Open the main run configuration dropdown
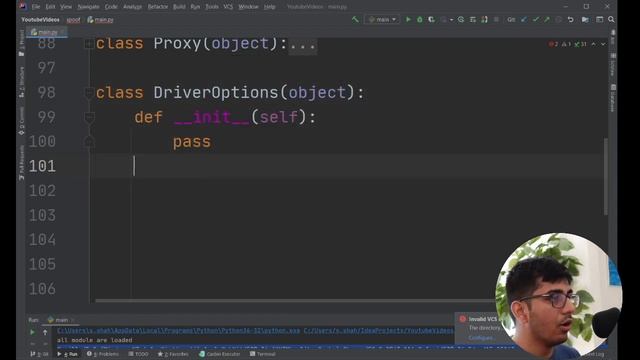 382,20
